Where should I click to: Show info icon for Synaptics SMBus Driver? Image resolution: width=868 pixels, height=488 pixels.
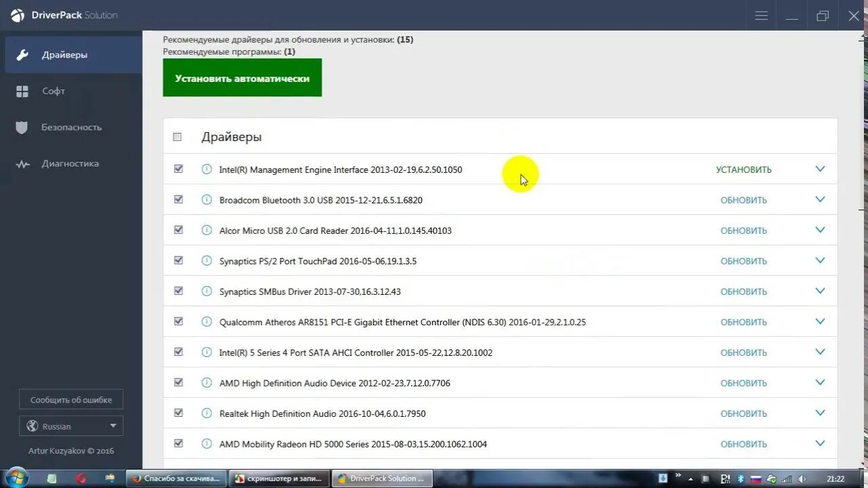click(x=207, y=291)
